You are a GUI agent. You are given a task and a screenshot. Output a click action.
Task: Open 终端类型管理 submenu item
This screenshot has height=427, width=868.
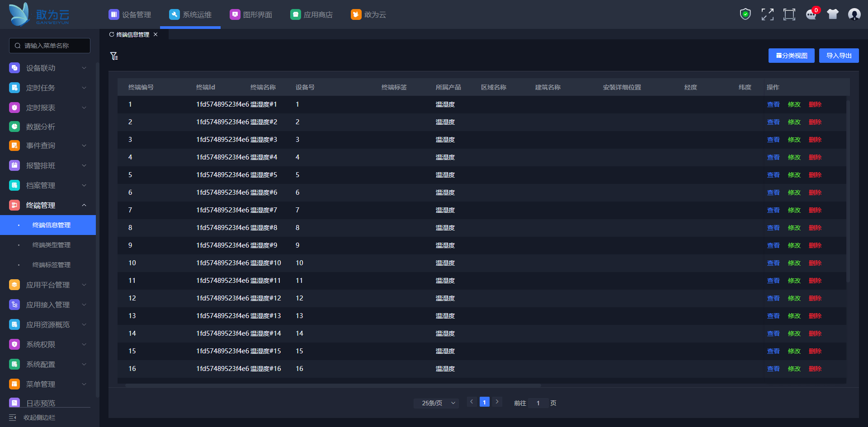click(52, 245)
